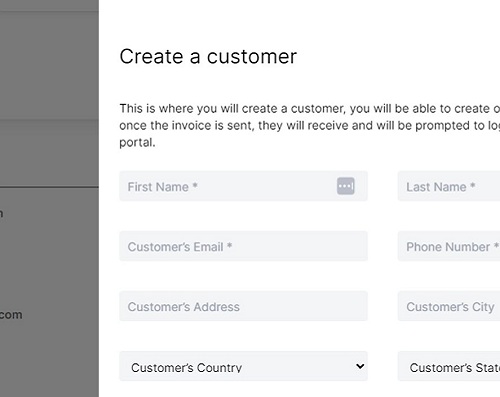
Task: Open the Customer's Country dropdown
Action: 243,366
